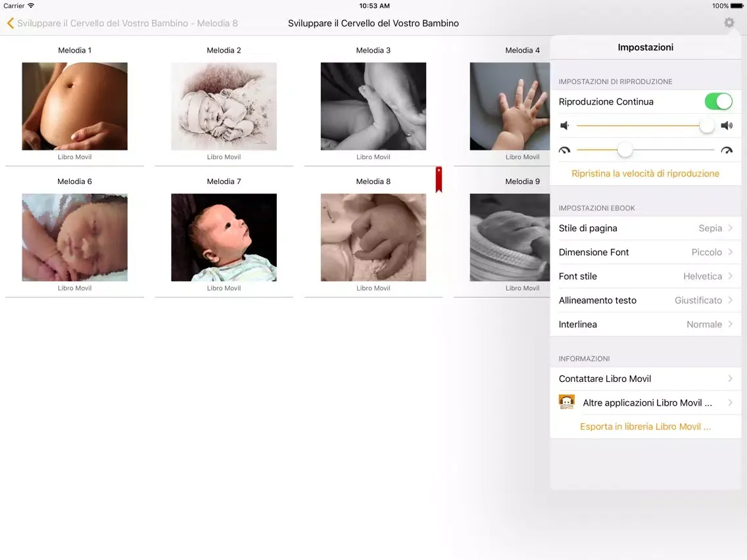The height and width of the screenshot is (560, 747).
Task: Click Libro Movil caption under Melodia 2
Action: click(x=224, y=156)
